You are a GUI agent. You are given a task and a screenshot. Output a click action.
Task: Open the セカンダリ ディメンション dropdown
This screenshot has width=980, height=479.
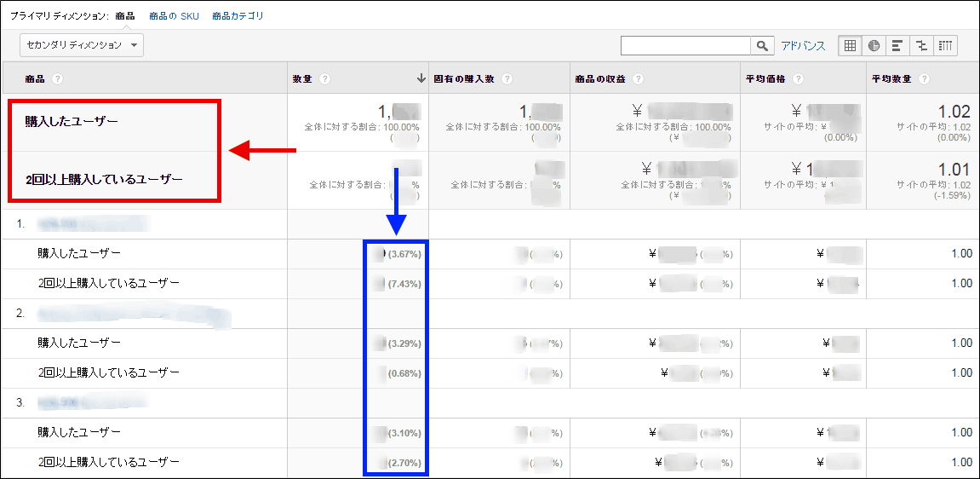pos(82,45)
